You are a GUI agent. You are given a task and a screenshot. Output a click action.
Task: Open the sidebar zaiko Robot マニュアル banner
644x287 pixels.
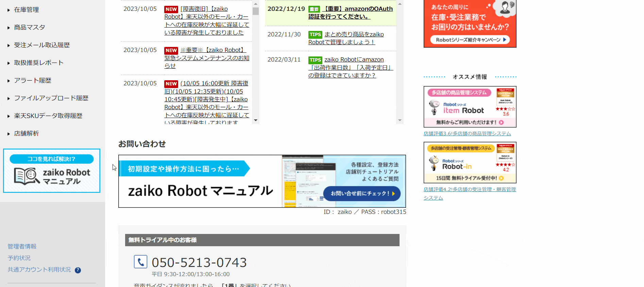pyautogui.click(x=52, y=171)
